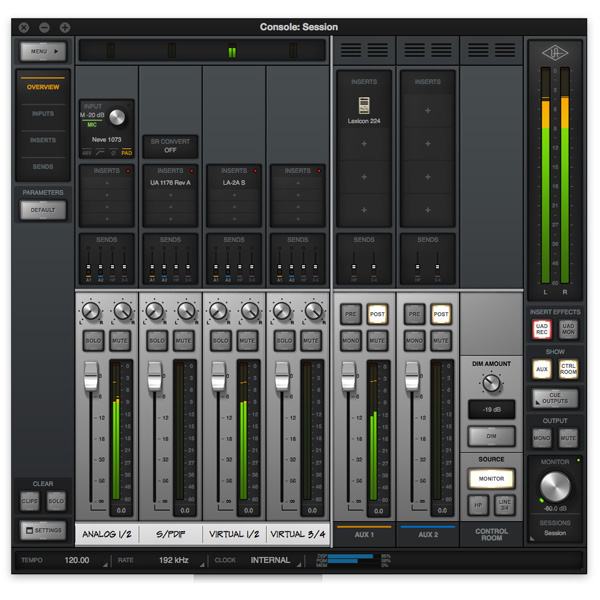Switch to the INPUTS view
Screen dimensions: 600x600
(43, 114)
